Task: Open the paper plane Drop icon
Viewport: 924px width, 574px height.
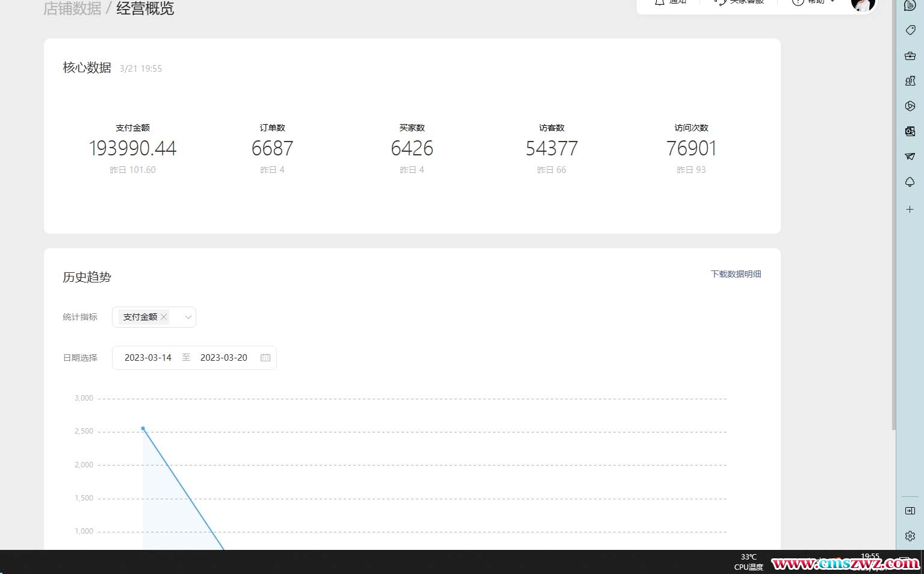Action: coord(910,157)
